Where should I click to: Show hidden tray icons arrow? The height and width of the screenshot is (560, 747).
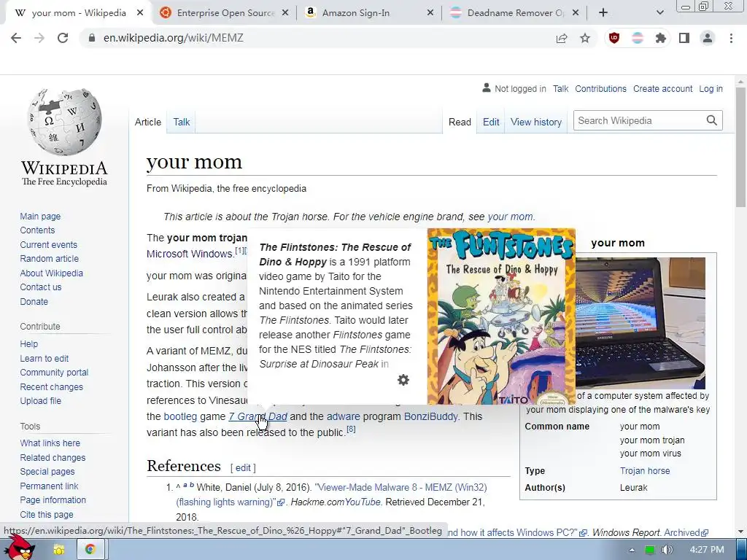632,550
